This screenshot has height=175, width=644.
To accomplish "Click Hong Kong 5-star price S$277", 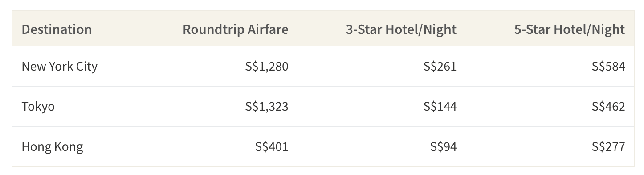I will [x=608, y=146].
